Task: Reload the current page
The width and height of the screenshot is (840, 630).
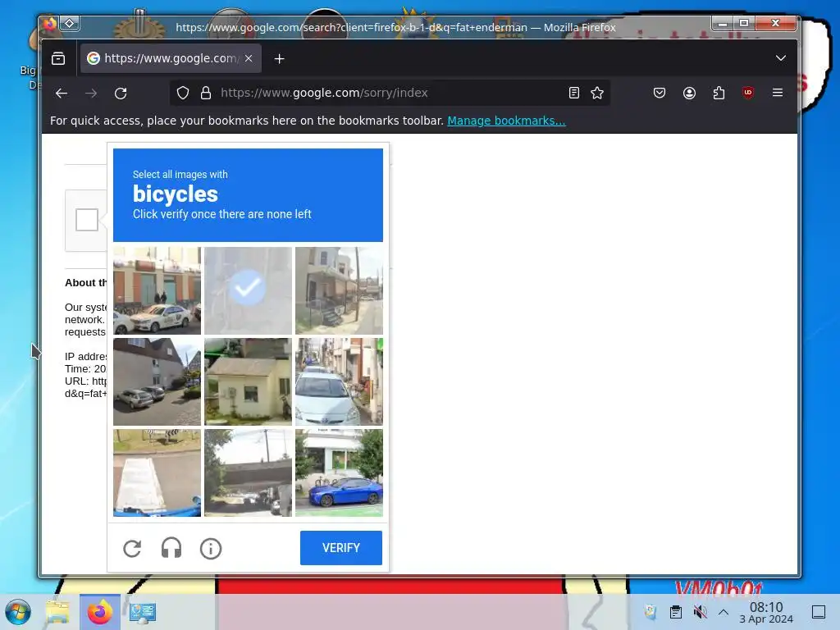Action: (121, 94)
